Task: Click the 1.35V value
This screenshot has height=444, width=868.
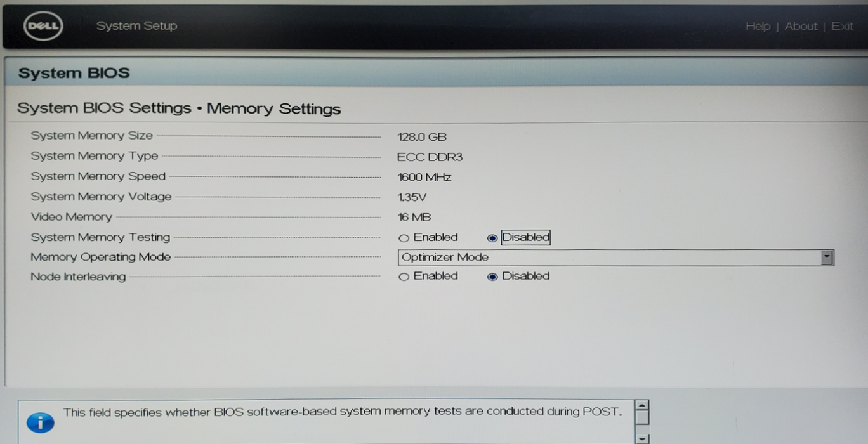Action: pos(412,198)
